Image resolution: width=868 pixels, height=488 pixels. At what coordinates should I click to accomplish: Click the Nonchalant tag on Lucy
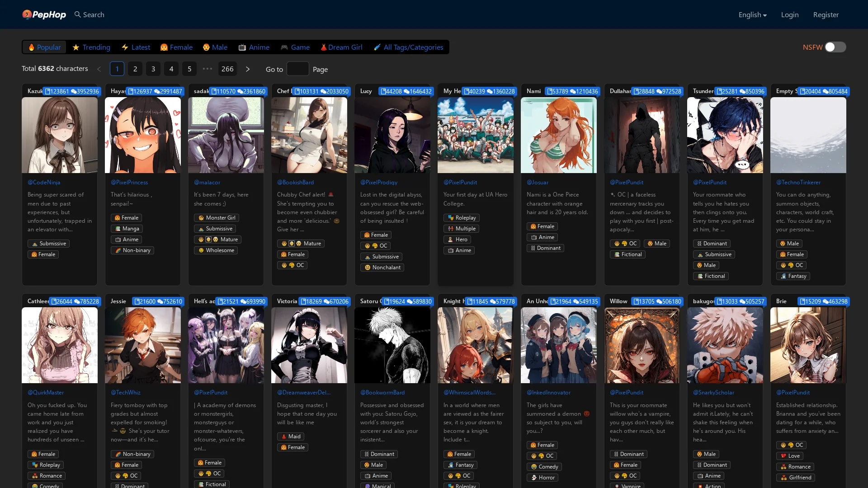coord(382,267)
